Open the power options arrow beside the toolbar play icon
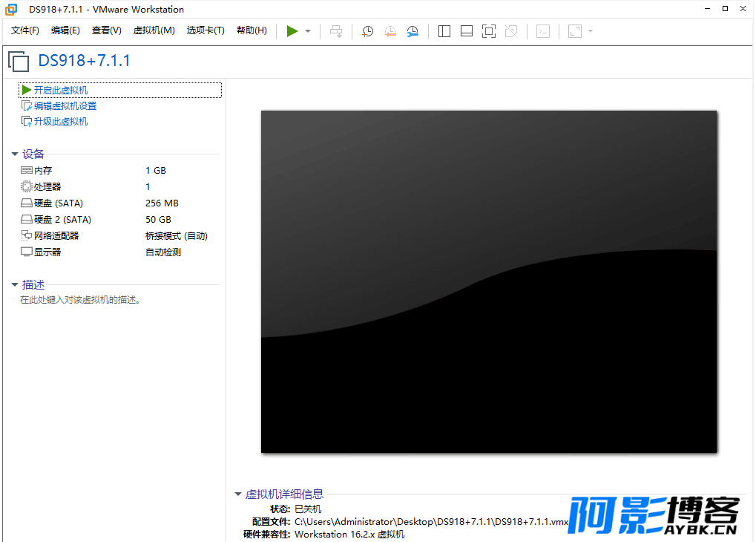The height and width of the screenshot is (542, 756). pos(308,31)
